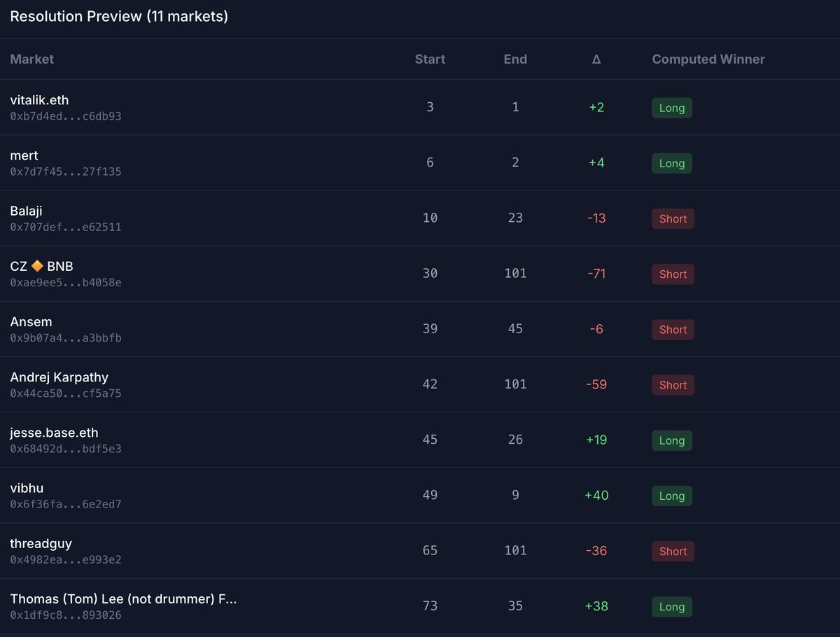
Task: Click End value 9 for vibhu
Action: click(515, 496)
